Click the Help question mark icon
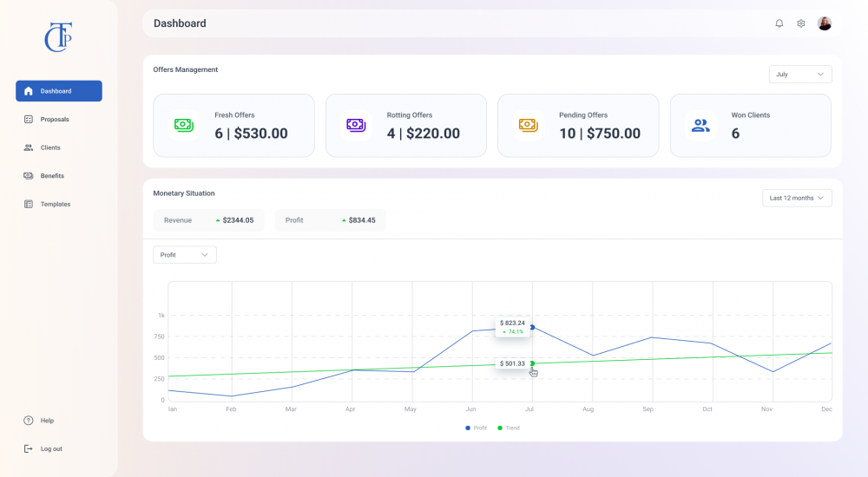Image resolution: width=868 pixels, height=477 pixels. [29, 421]
